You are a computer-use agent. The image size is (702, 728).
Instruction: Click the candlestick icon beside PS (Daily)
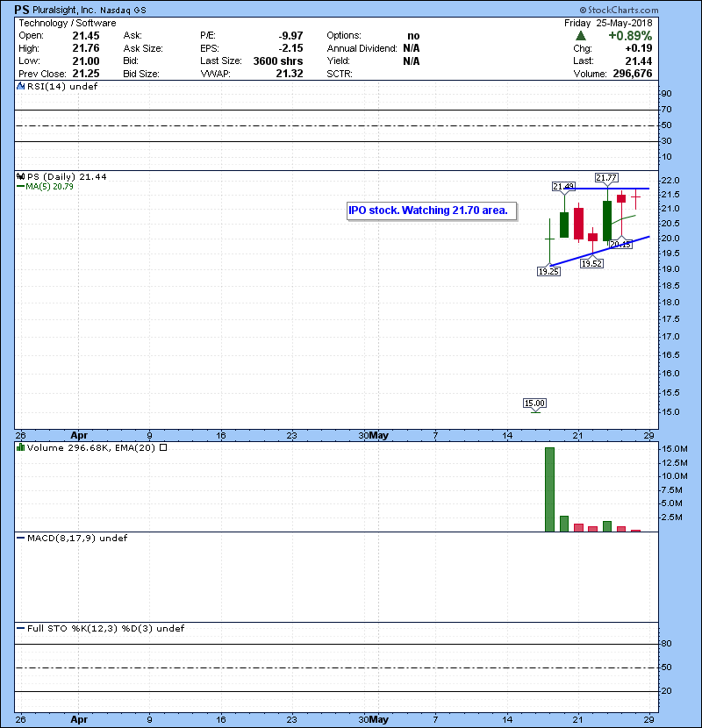point(20,177)
